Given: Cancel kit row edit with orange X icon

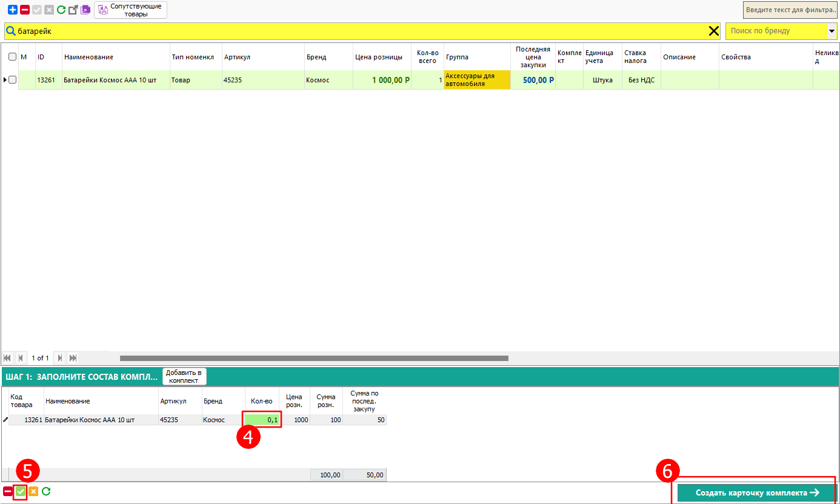Looking at the screenshot, I should coord(33,492).
